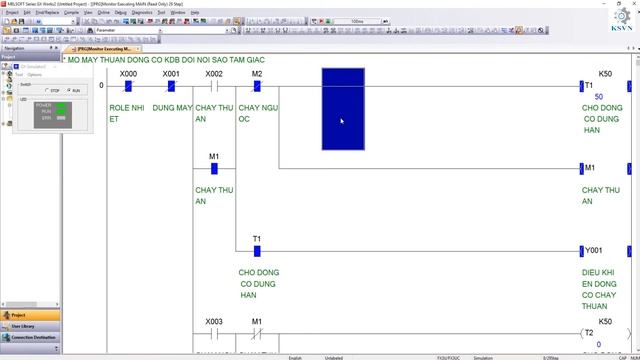Close the Navigation panel

(56, 48)
